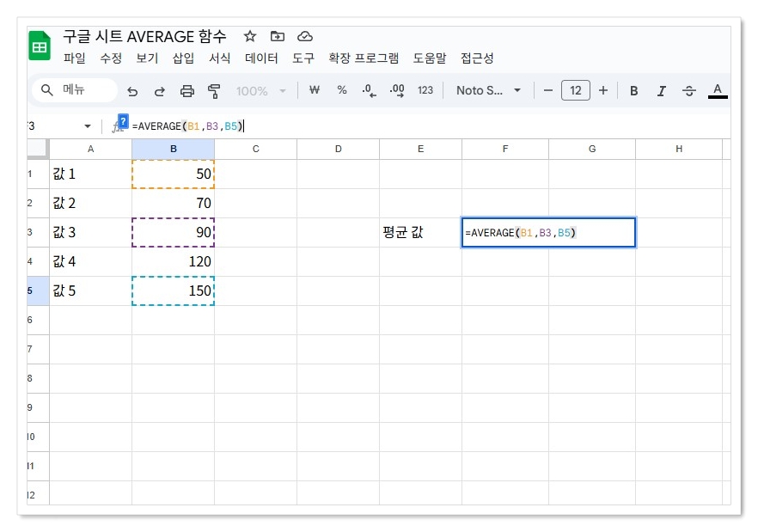This screenshot has width=758, height=532.
Task: Click the increase decimal places icon
Action: pyautogui.click(x=397, y=90)
